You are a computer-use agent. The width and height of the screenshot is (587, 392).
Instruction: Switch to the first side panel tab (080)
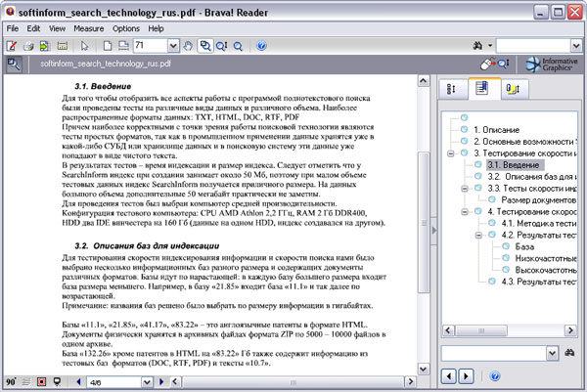452,89
